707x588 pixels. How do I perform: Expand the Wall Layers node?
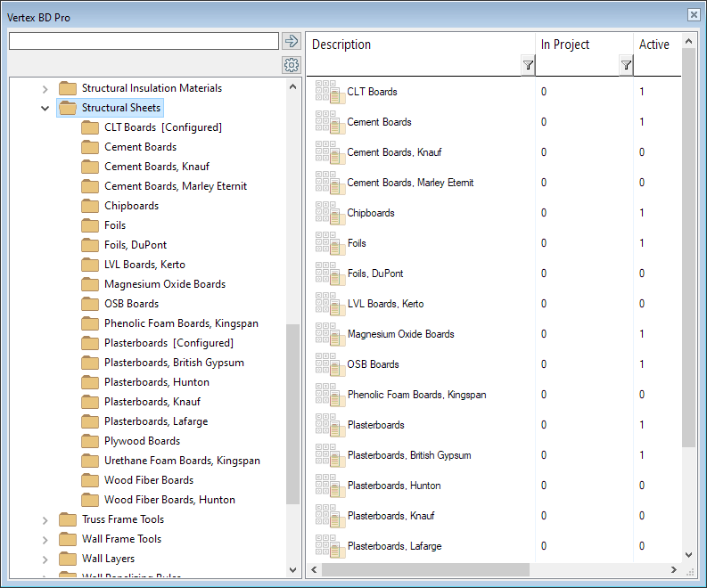[x=45, y=559]
